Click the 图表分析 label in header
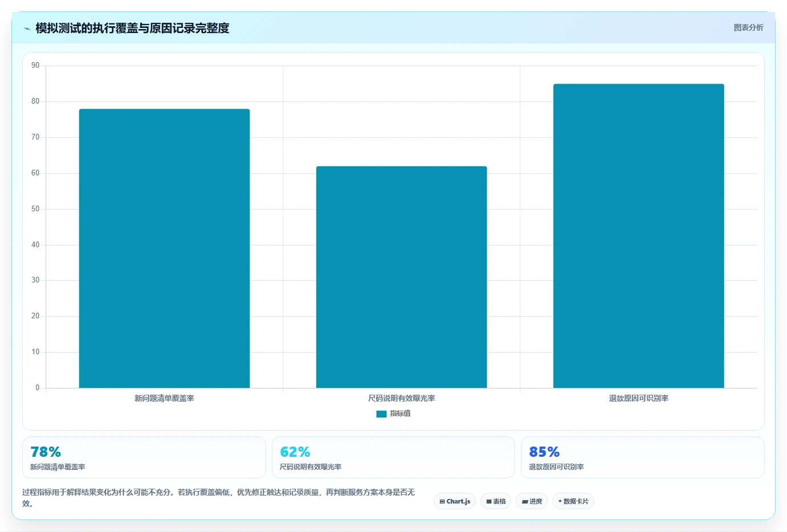787x532 pixels. pyautogui.click(x=748, y=27)
